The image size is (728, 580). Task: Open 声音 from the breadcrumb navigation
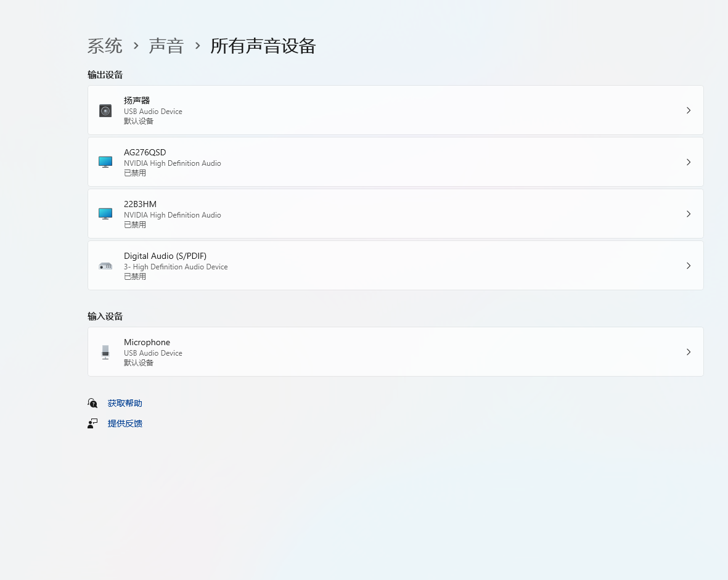pyautogui.click(x=166, y=46)
